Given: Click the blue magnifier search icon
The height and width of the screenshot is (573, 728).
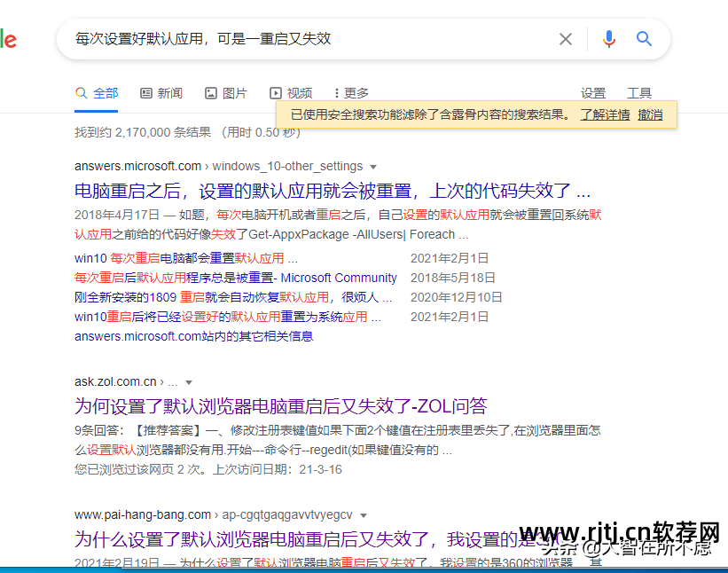Looking at the screenshot, I should coord(644,39).
